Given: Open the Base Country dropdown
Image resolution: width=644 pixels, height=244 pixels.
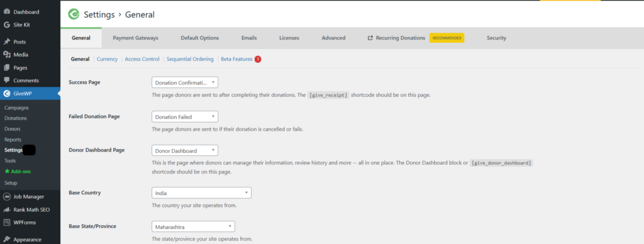Looking at the screenshot, I should coord(201,192).
